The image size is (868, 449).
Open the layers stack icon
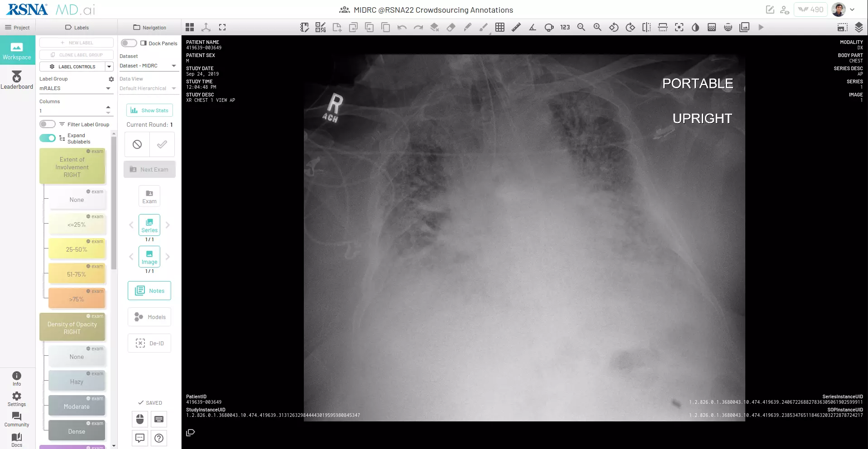(858, 28)
